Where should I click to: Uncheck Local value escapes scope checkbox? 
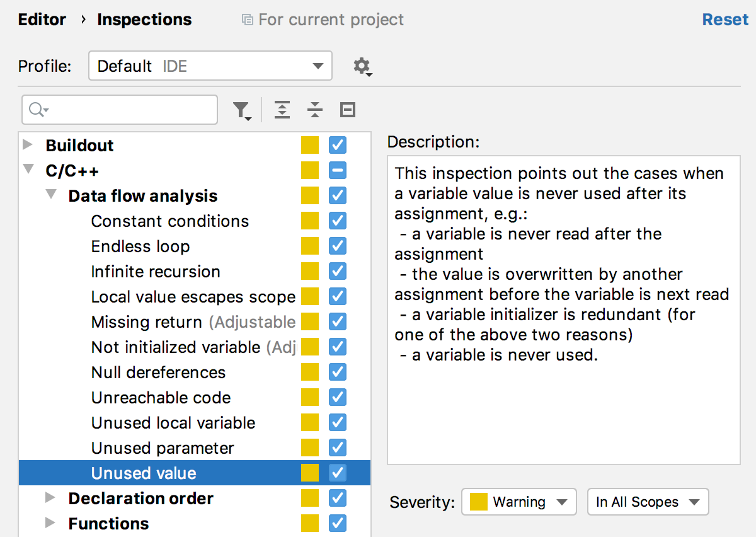pyautogui.click(x=338, y=297)
